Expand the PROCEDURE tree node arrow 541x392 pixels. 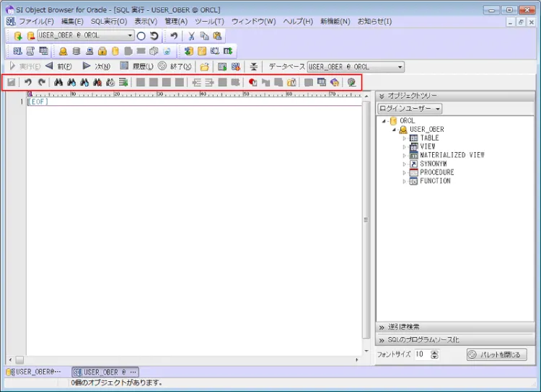[405, 173]
